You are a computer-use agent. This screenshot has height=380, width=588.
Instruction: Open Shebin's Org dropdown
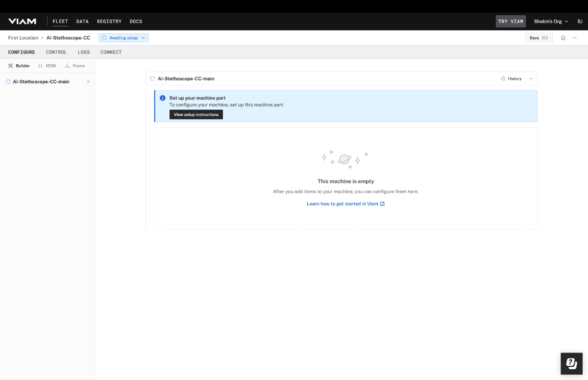pos(551,22)
